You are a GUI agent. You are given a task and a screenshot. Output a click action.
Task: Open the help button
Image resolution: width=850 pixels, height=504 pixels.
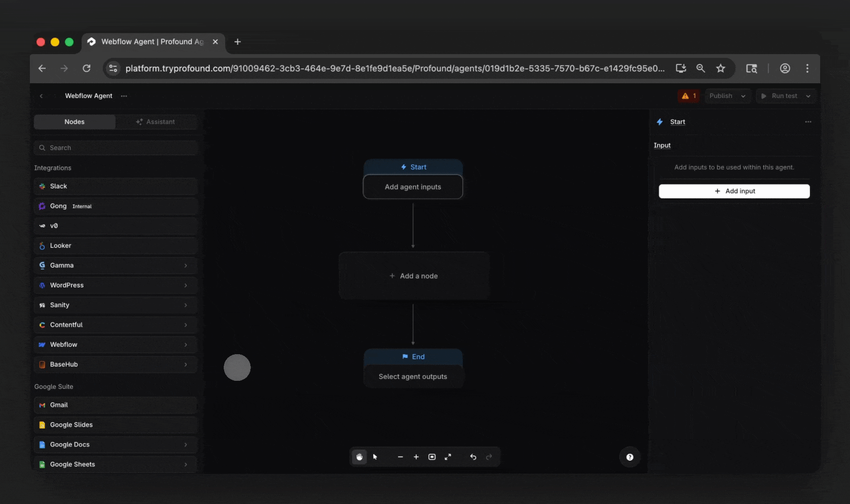pos(629,457)
